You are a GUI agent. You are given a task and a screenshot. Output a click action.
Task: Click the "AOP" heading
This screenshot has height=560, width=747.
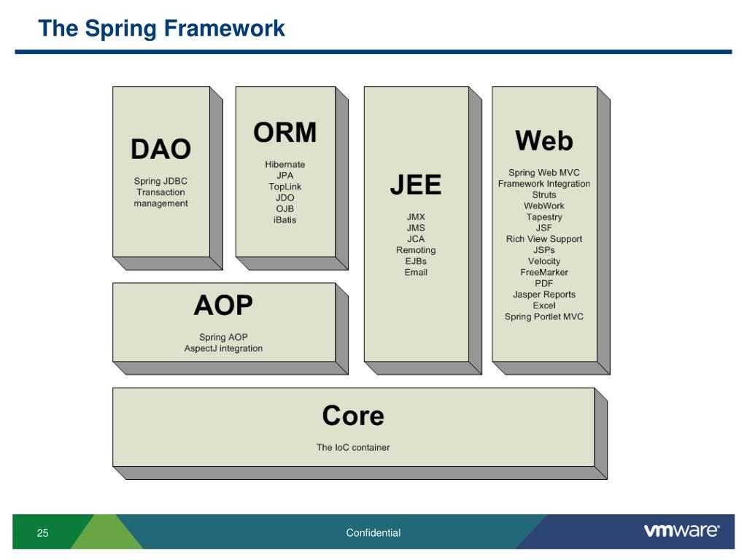223,306
